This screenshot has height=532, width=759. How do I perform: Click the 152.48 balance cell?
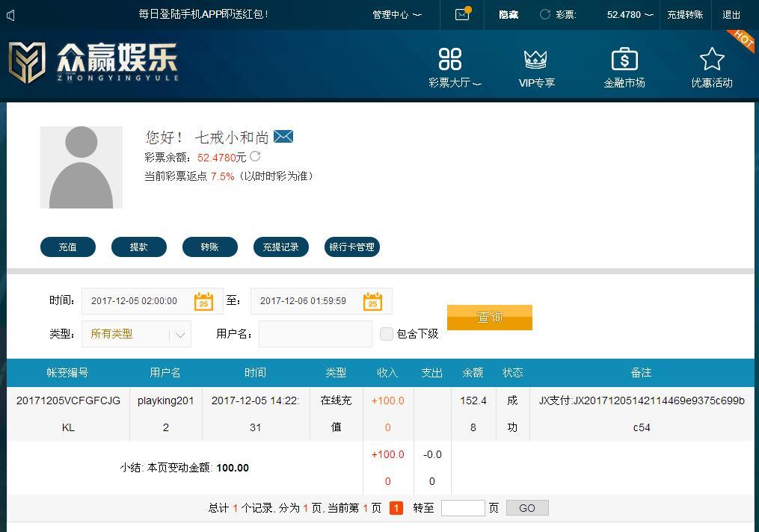coord(473,414)
